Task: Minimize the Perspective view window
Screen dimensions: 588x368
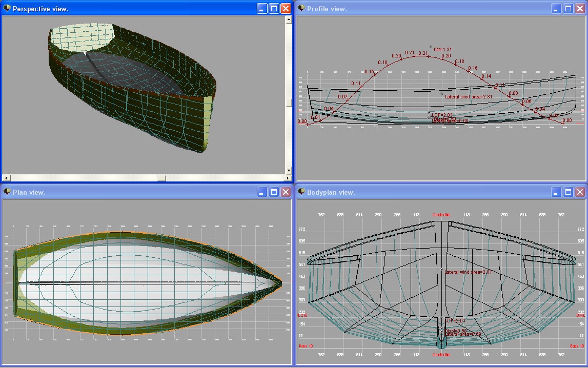Action: [x=262, y=8]
